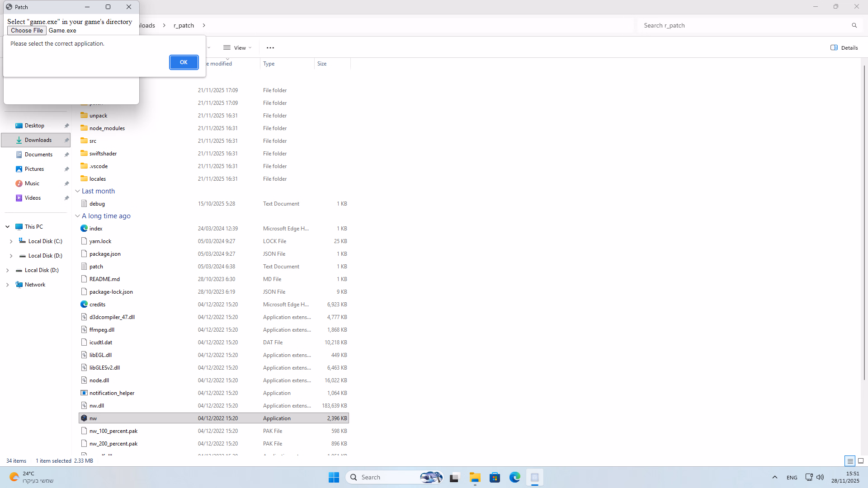Sort files by the Type column
The image size is (868, 488).
pos(269,64)
